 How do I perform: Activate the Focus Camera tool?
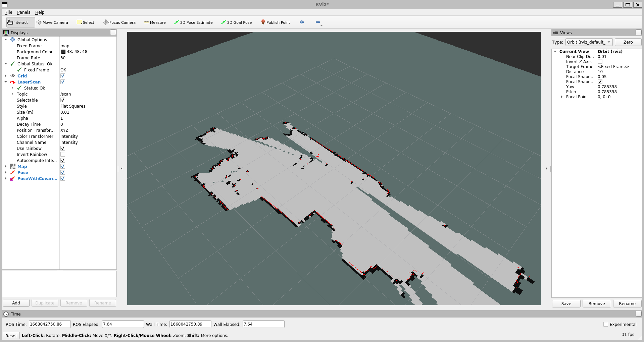point(119,22)
